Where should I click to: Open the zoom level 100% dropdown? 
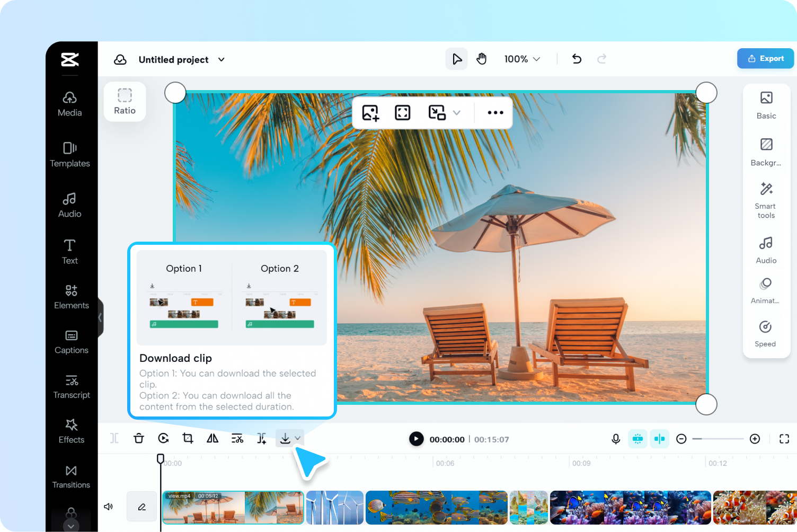(x=522, y=59)
